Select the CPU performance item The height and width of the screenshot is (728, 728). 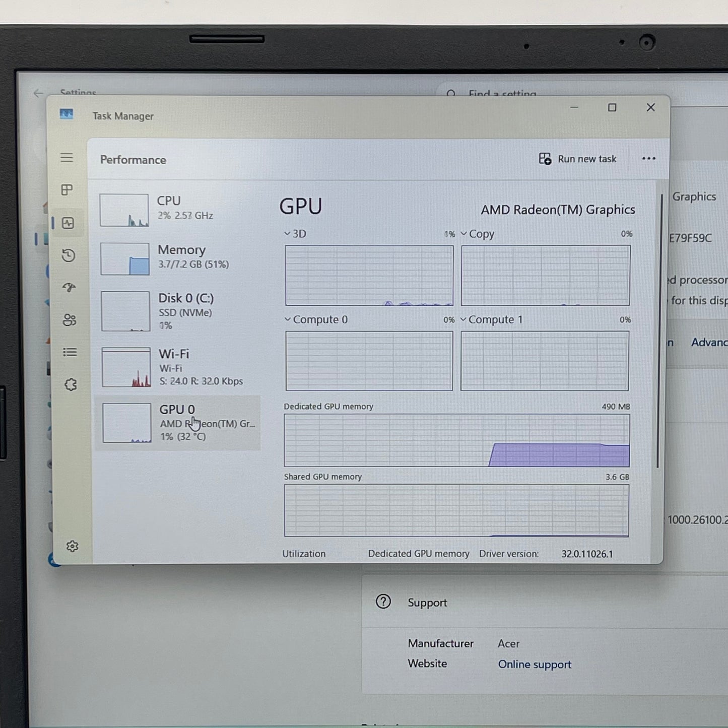tap(177, 210)
